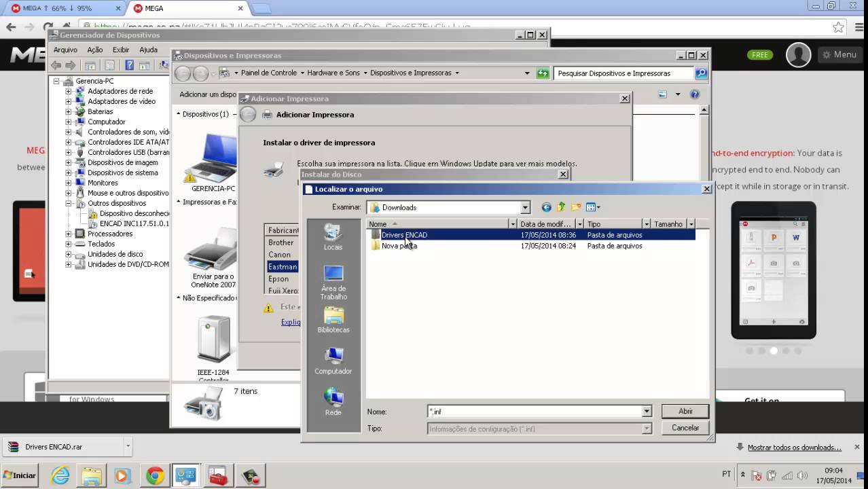Image resolution: width=868 pixels, height=489 pixels.
Task: Click back arrow in Device Manager toolbar
Action: pyautogui.click(x=56, y=65)
